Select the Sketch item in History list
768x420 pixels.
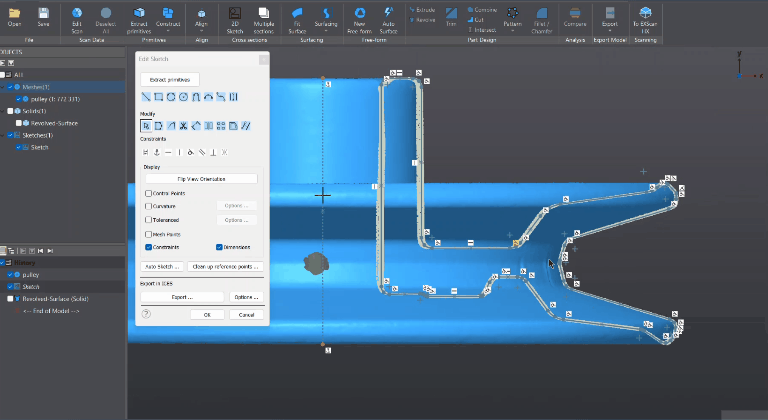point(30,285)
